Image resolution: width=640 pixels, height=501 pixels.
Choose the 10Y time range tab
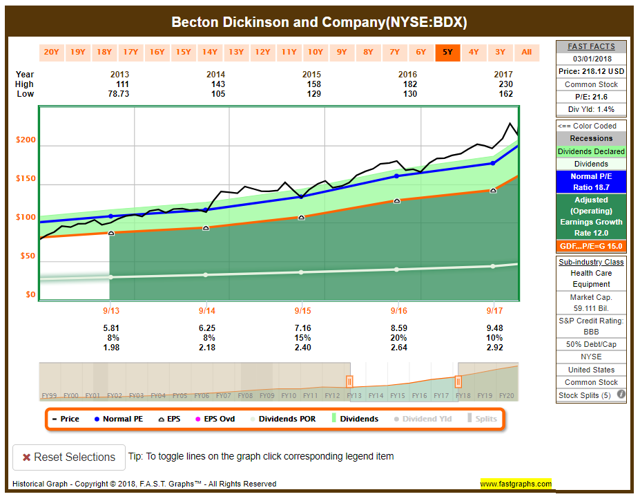tap(316, 53)
